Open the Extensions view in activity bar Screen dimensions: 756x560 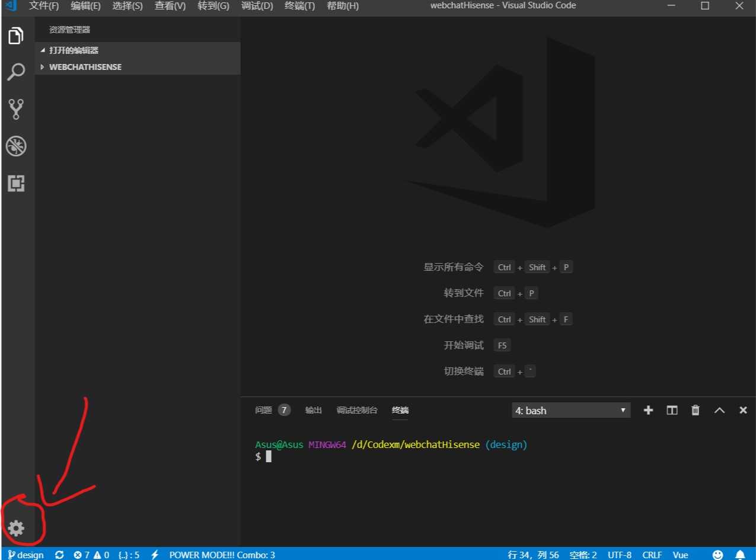point(16,184)
